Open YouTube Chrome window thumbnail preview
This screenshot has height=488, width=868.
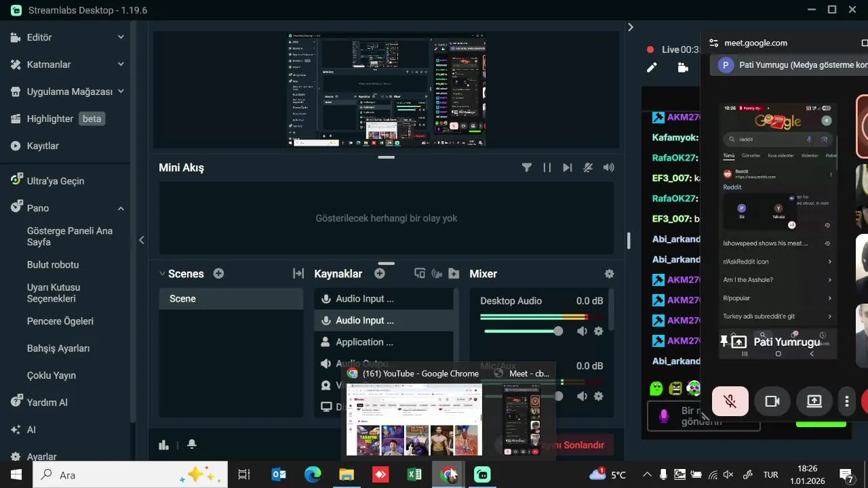coord(414,419)
